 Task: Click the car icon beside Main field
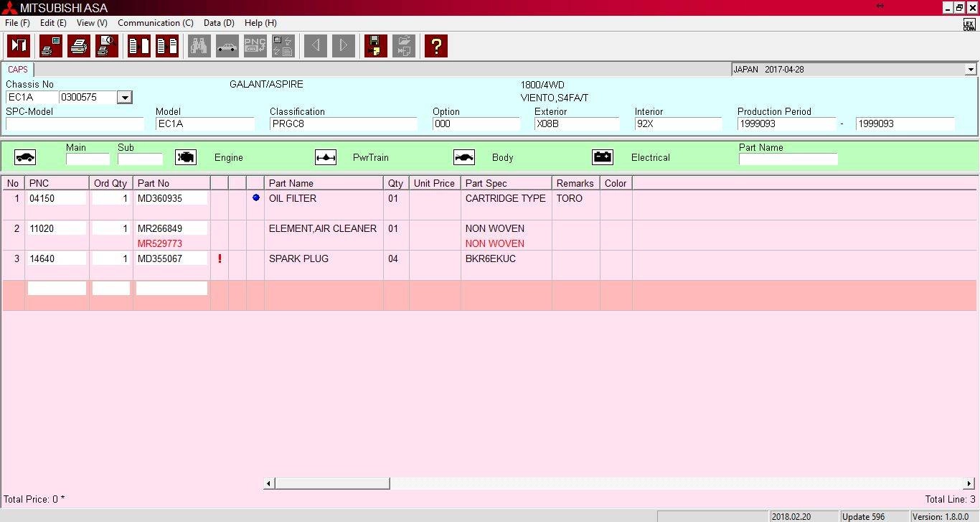(25, 157)
